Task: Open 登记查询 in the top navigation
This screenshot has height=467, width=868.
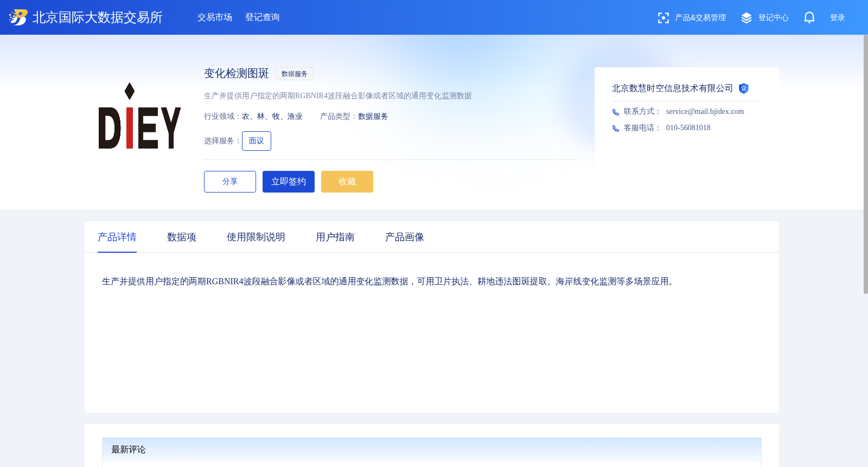Action: click(263, 17)
